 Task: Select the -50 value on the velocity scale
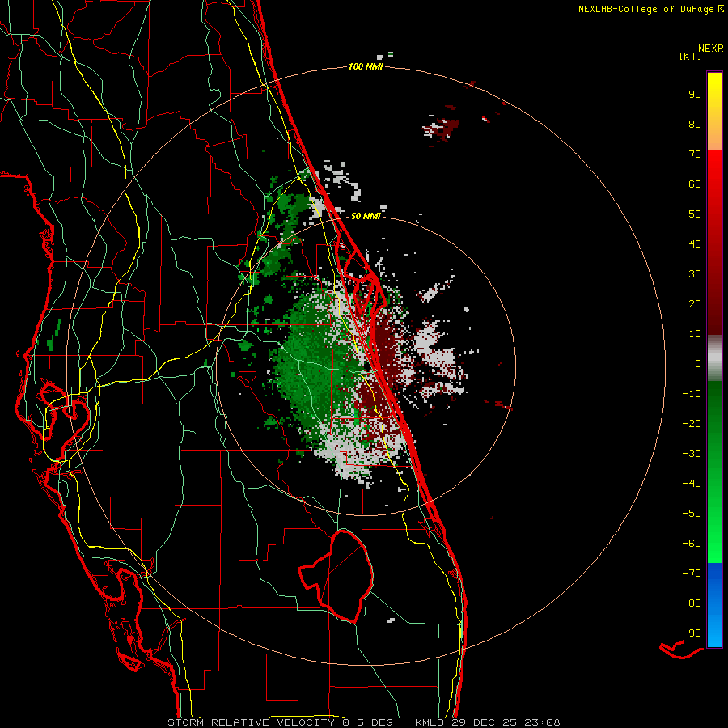692,514
